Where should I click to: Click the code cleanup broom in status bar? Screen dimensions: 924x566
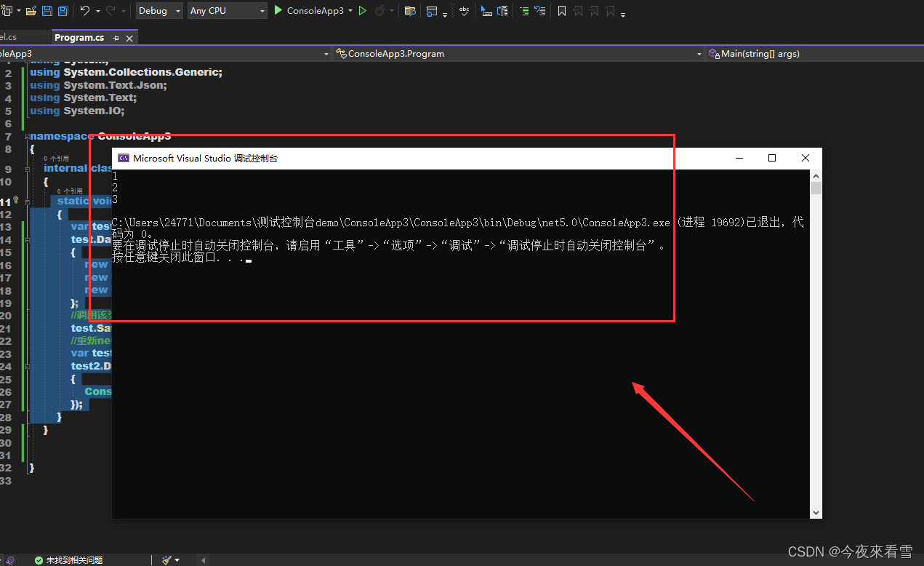tap(169, 559)
